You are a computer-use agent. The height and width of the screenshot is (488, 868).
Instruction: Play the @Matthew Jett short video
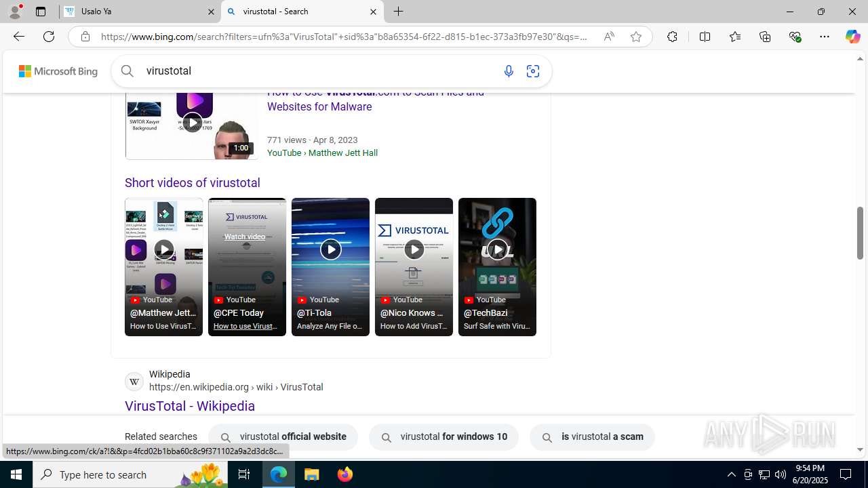pyautogui.click(x=163, y=267)
